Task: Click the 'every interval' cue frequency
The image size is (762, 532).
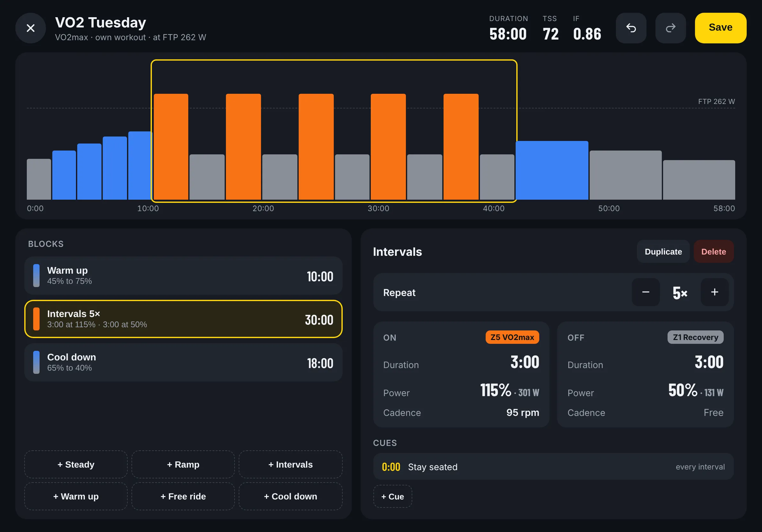Action: [700, 467]
